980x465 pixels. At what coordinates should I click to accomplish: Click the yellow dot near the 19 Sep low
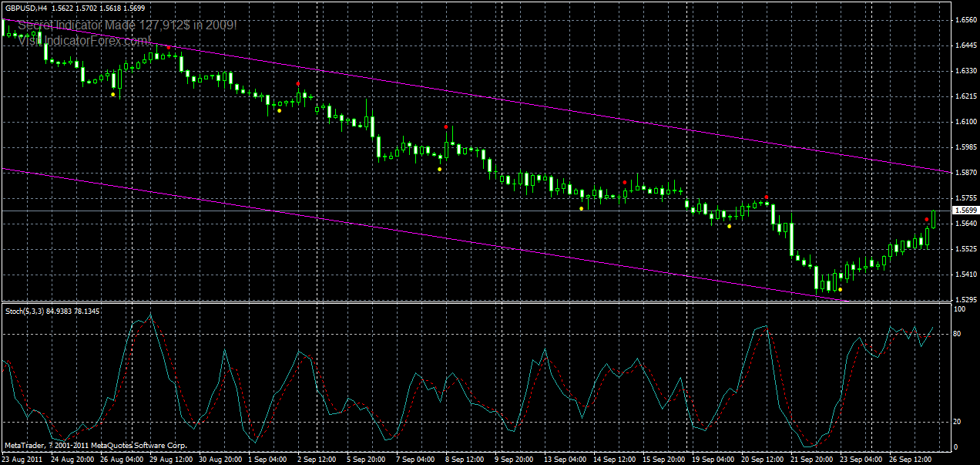pyautogui.click(x=729, y=226)
